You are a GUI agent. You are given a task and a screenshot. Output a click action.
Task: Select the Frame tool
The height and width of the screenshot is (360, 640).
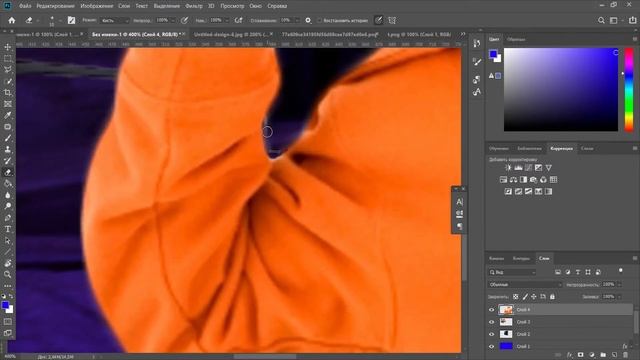tap(8, 104)
